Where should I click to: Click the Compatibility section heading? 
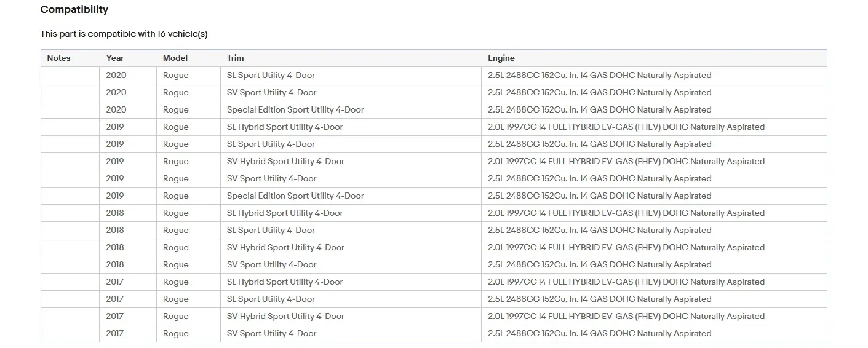click(x=74, y=10)
